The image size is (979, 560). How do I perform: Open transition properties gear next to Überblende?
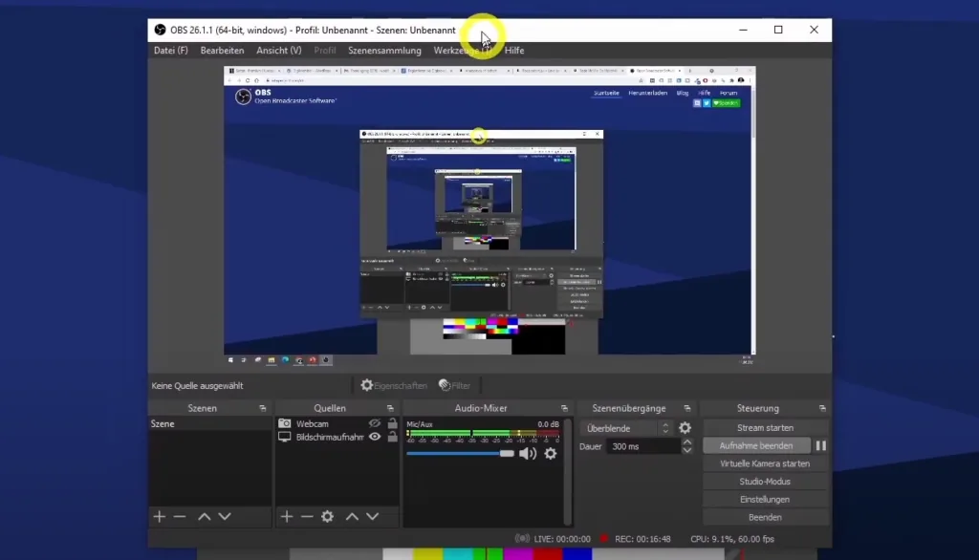click(685, 428)
